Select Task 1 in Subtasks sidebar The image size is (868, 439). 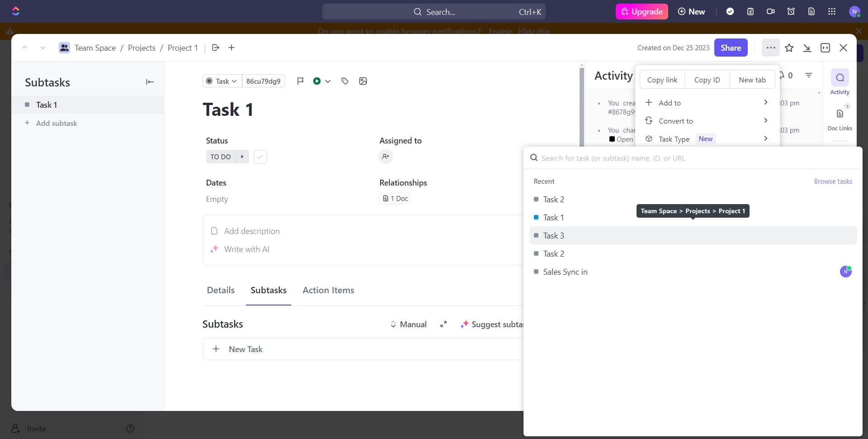tap(87, 105)
